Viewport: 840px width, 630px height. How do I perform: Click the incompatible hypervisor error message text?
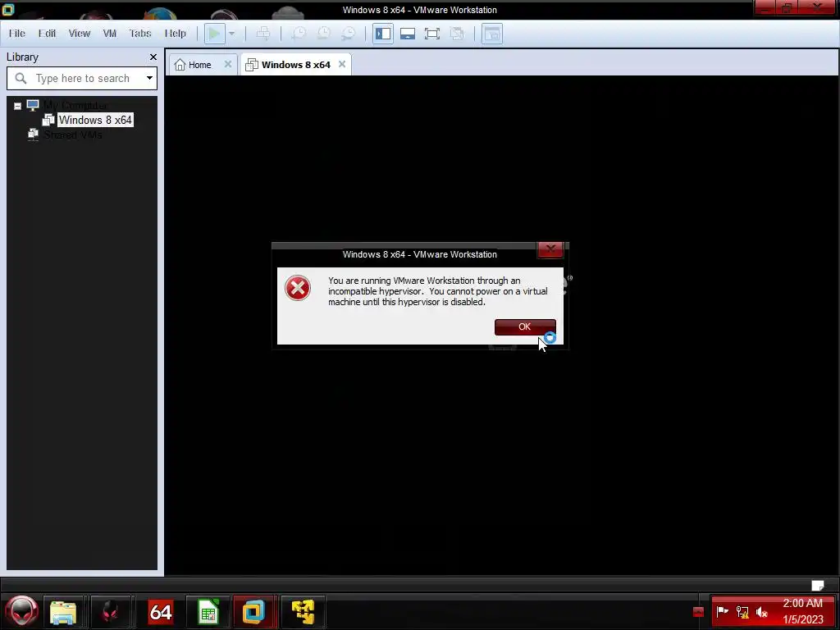coord(438,291)
